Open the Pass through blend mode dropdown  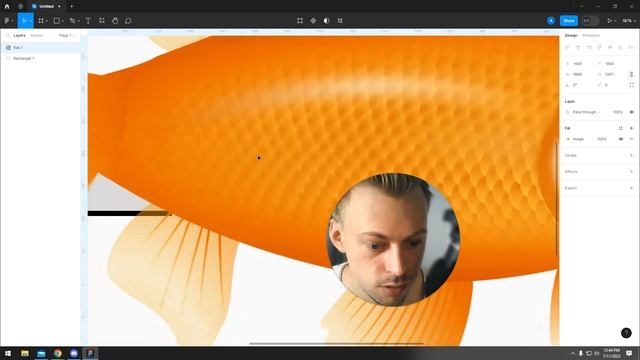tap(587, 112)
